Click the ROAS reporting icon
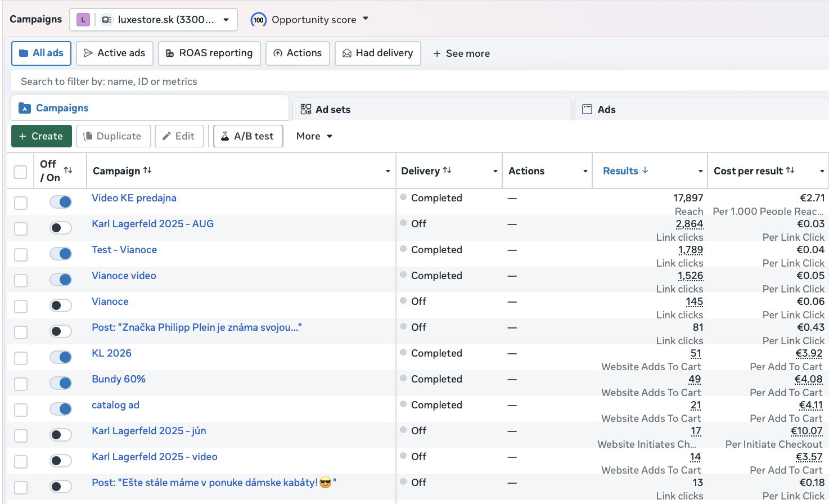The width and height of the screenshot is (829, 504). 170,53
